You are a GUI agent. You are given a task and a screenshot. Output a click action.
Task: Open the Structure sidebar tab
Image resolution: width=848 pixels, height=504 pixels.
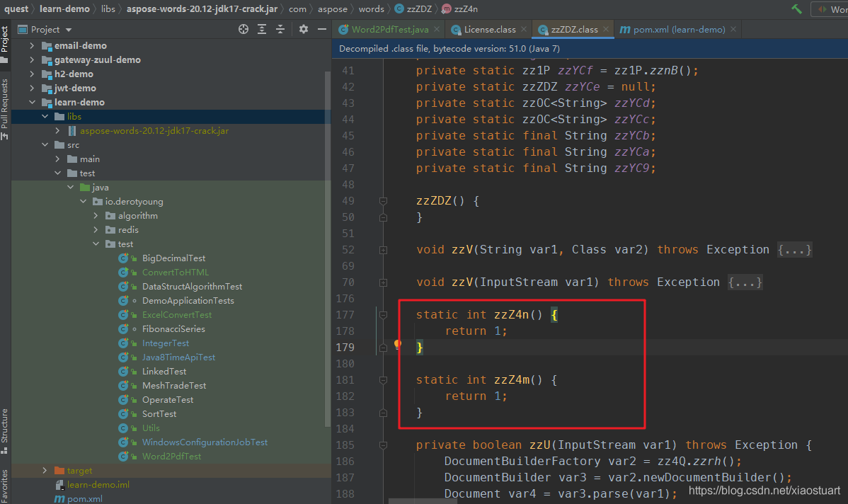coord(5,430)
